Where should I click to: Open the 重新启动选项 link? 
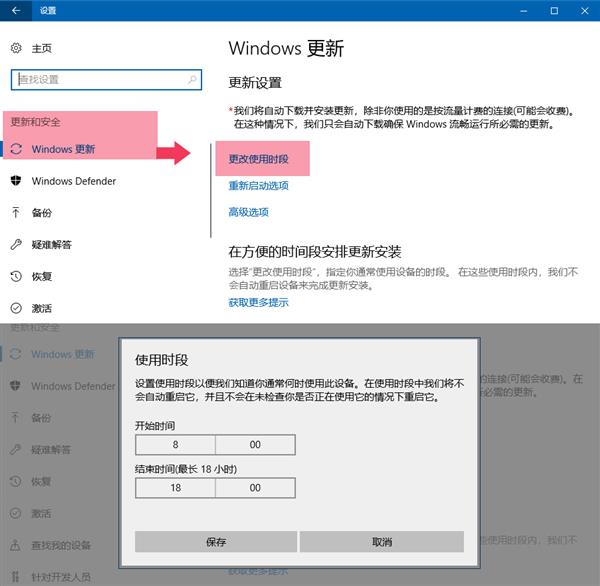pos(258,186)
